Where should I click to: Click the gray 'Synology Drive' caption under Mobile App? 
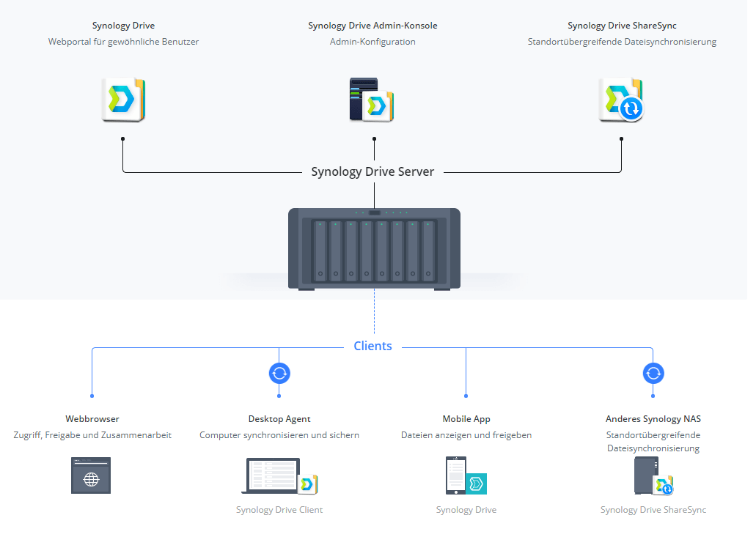[466, 510]
